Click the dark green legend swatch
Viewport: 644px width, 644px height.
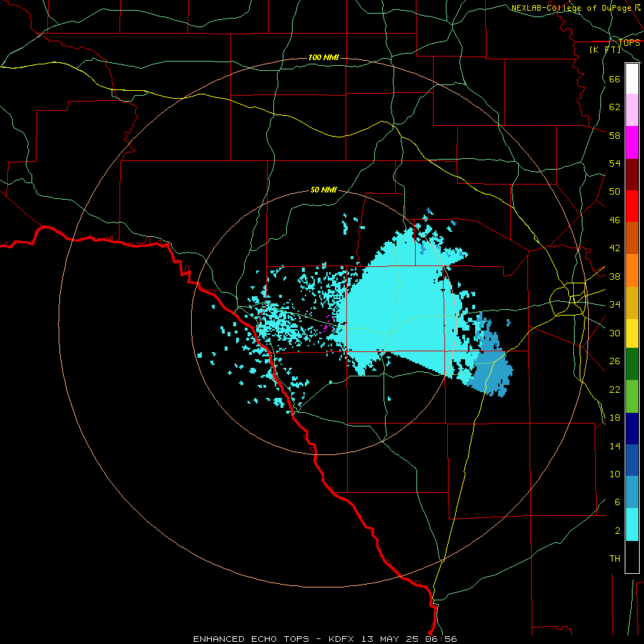tap(632, 364)
